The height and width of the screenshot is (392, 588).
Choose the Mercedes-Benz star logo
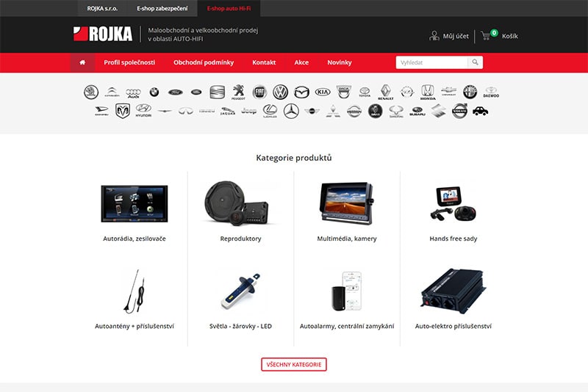pyautogui.click(x=291, y=111)
